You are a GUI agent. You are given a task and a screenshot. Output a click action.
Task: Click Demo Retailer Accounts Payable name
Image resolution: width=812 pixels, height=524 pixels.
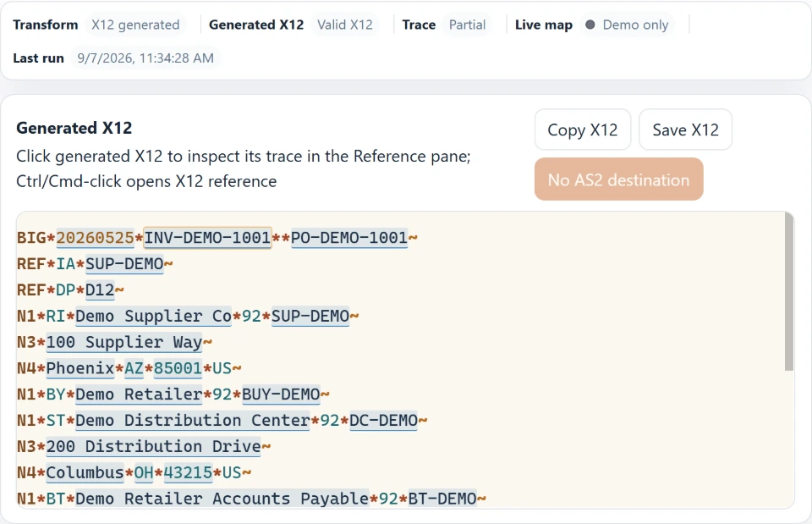(x=222, y=499)
